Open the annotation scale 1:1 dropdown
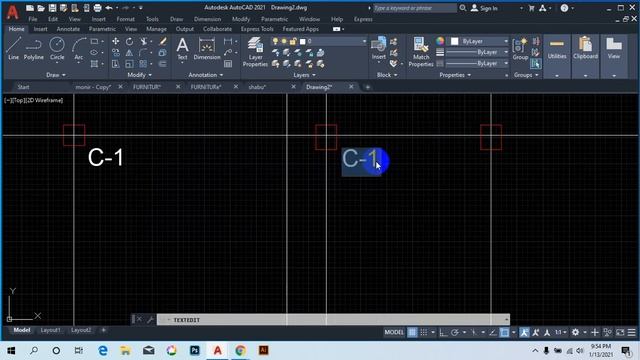The image size is (640, 360). 560,332
